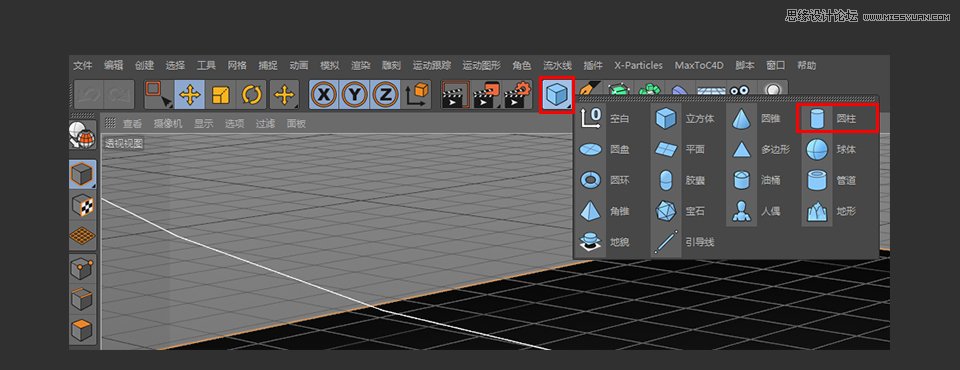Open the 插件 (Plugins) menu
The height and width of the screenshot is (370, 960).
593,66
